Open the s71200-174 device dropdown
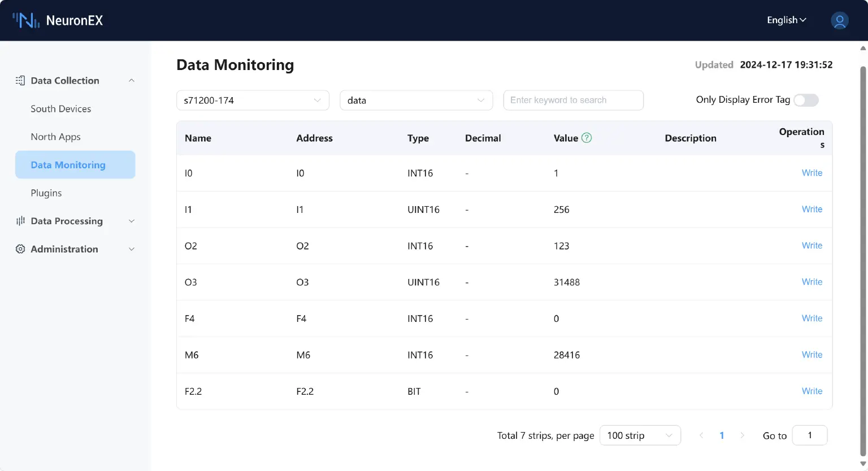Viewport: 868px width, 471px height. tap(252, 100)
